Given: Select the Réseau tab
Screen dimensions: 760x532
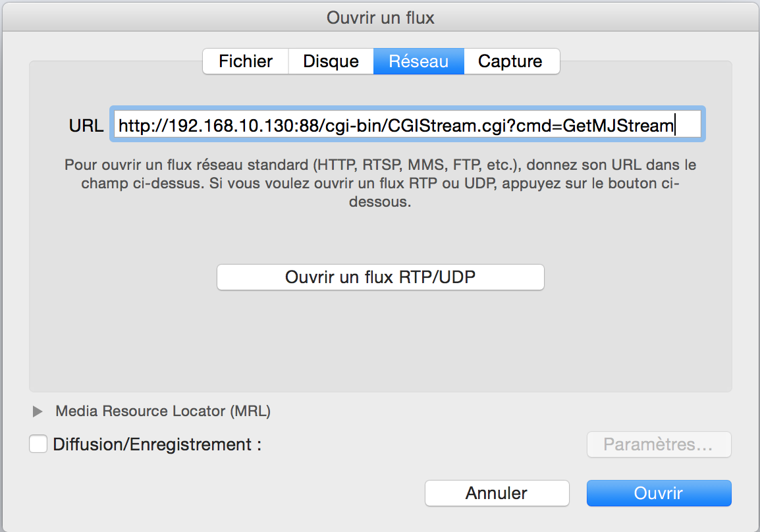Looking at the screenshot, I should (418, 62).
